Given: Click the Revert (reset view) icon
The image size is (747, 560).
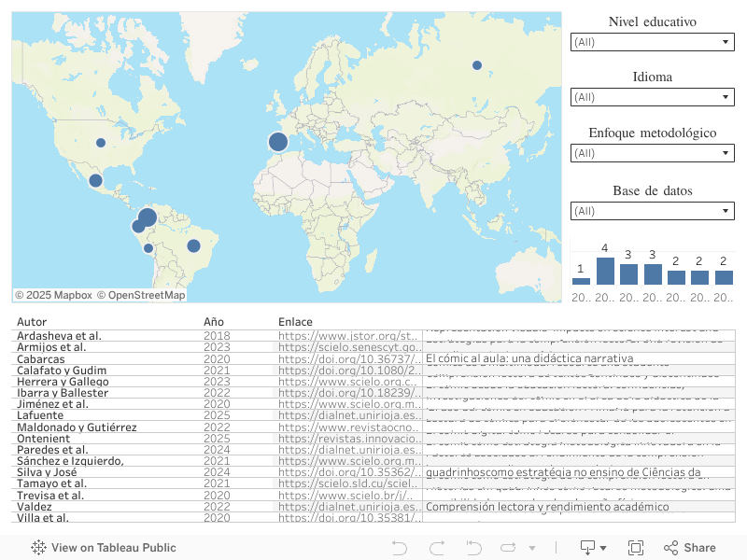Looking at the screenshot, I should (x=473, y=548).
